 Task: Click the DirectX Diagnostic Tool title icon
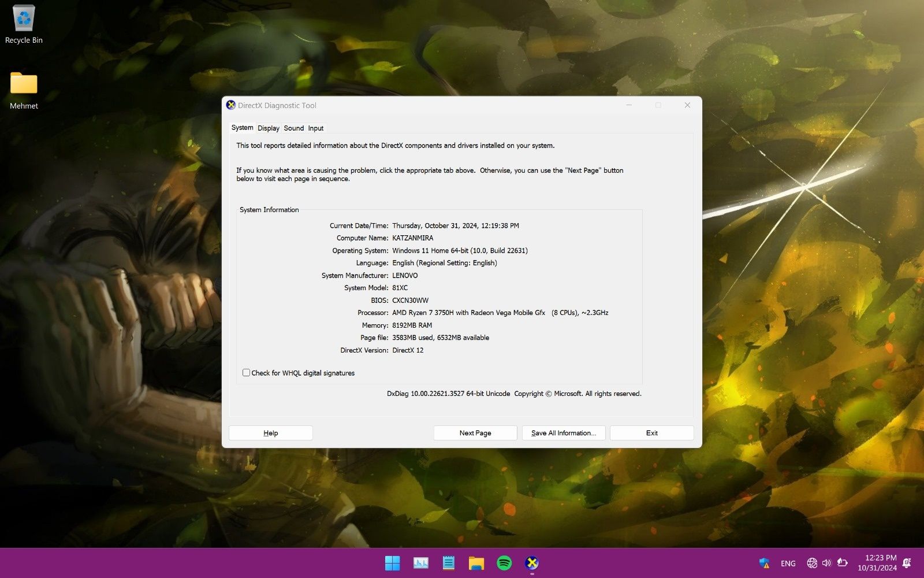click(x=231, y=105)
